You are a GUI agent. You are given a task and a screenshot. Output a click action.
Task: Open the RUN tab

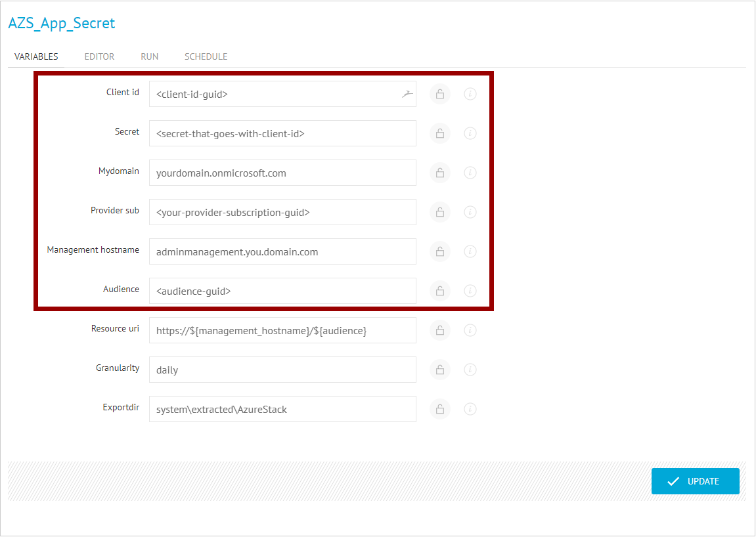(150, 56)
